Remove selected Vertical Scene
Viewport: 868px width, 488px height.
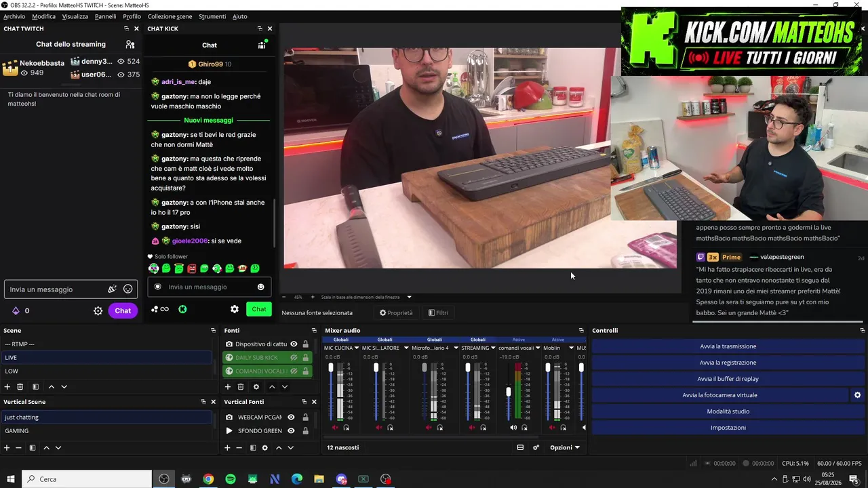[18, 447]
